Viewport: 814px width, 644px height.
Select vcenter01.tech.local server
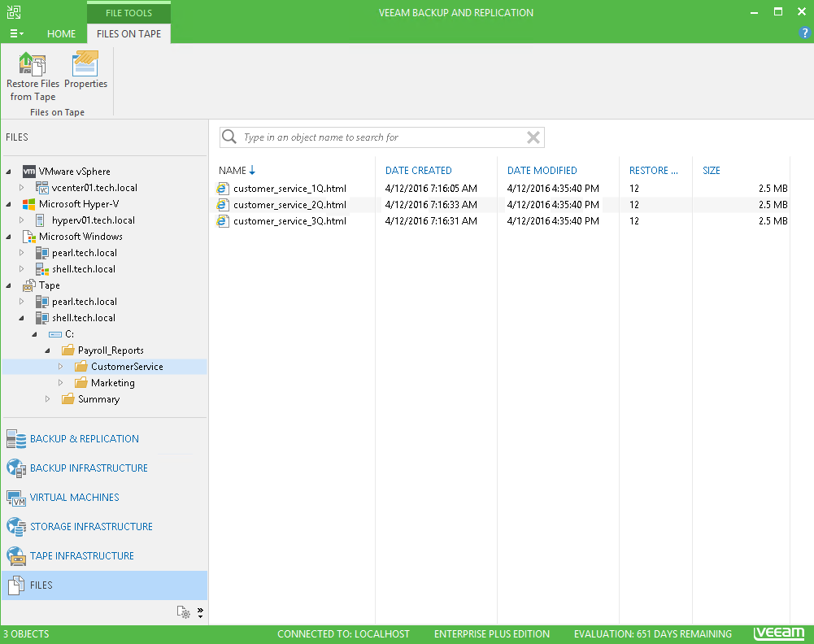point(94,188)
